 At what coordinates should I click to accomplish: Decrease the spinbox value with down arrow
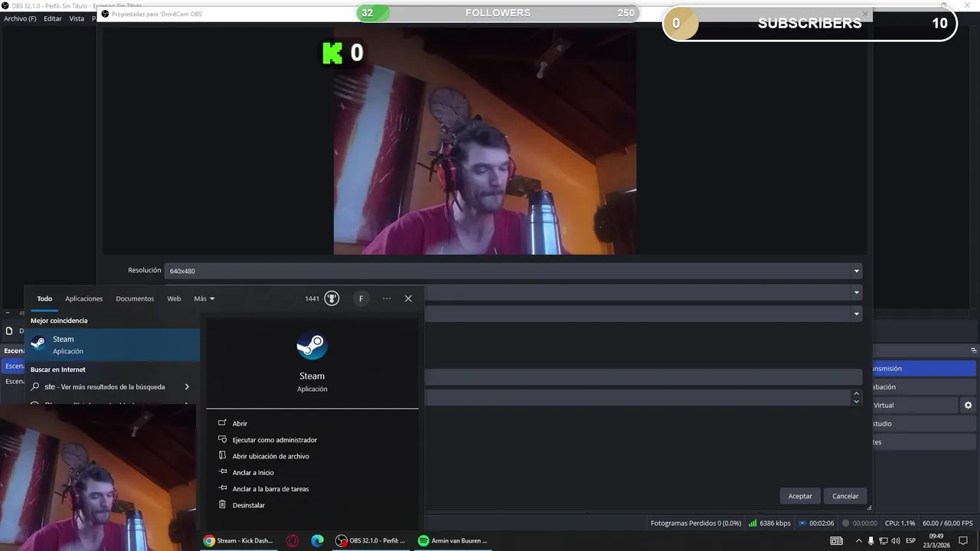point(857,401)
